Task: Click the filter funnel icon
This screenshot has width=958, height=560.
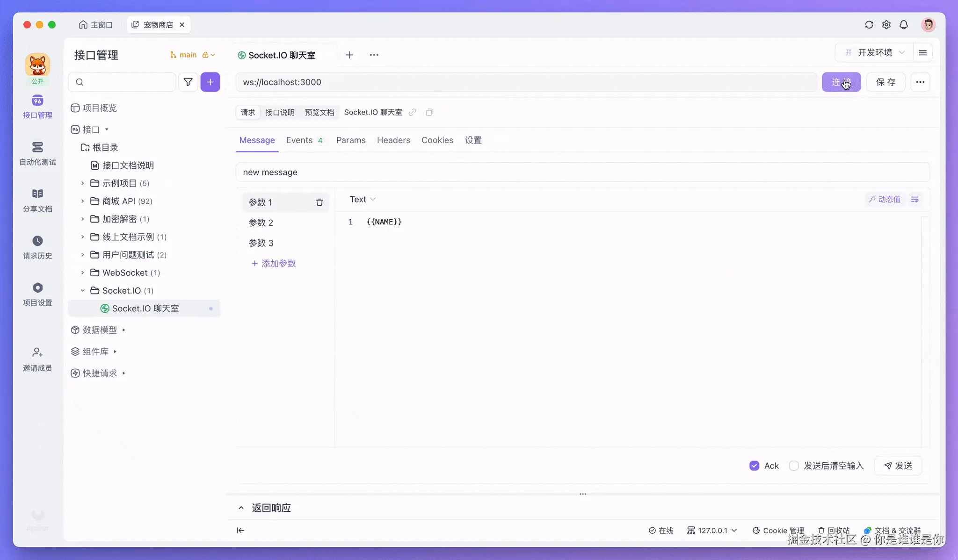Action: click(x=188, y=82)
